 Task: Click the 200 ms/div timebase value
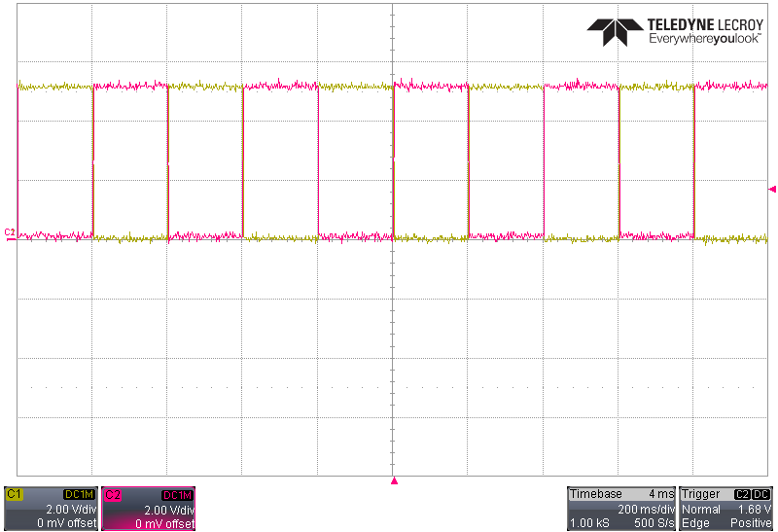(646, 510)
